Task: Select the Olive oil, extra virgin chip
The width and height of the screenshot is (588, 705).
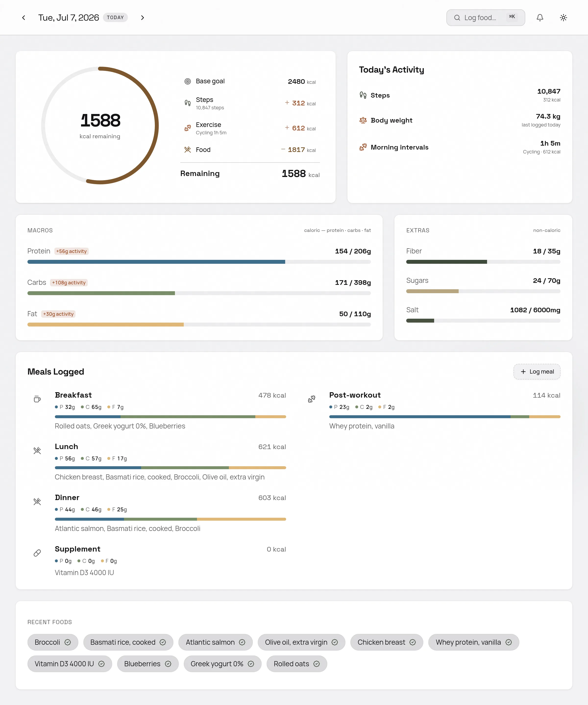Action: point(301,642)
